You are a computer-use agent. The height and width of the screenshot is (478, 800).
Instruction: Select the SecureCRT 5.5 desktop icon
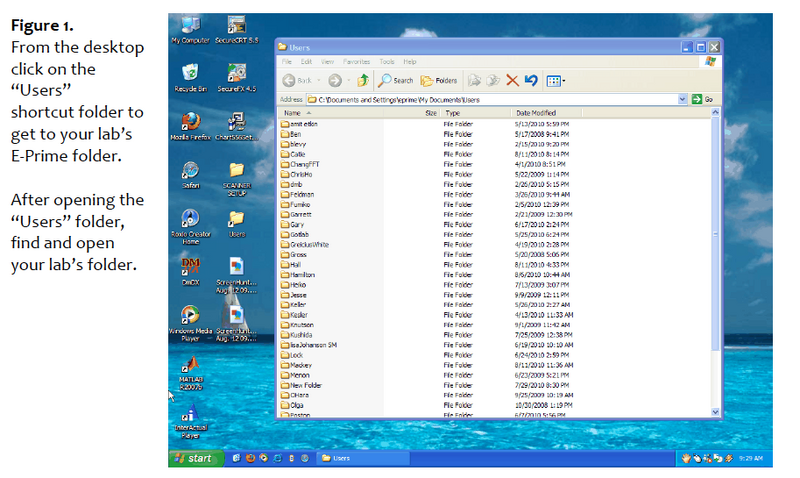click(237, 30)
